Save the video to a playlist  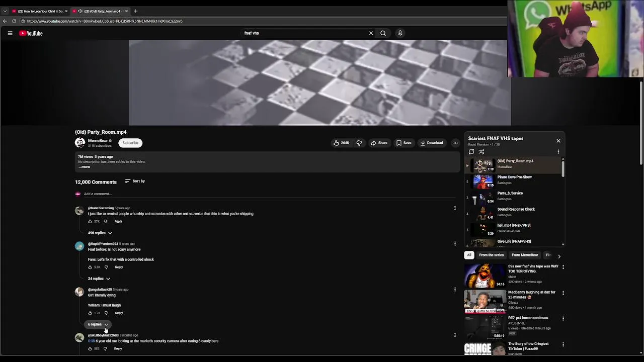[404, 143]
